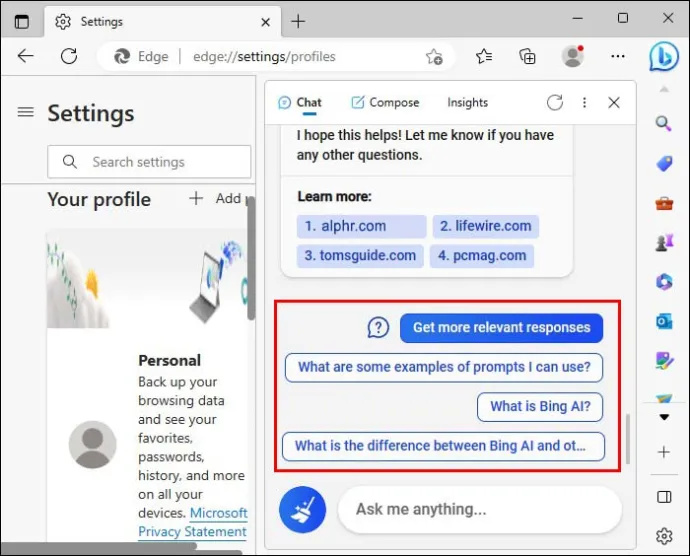
Task: Open sidebar settings gear
Action: pyautogui.click(x=664, y=536)
